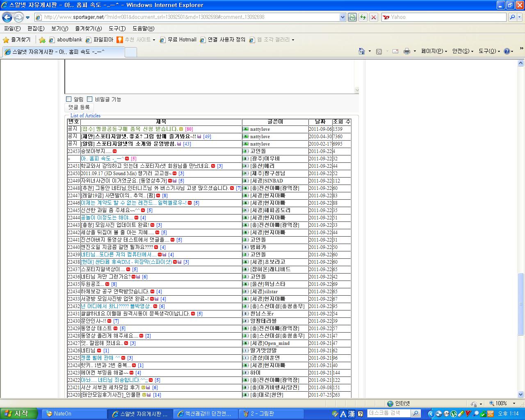Click the Windows 시작 Start button
The image size is (525, 420).
(x=19, y=413)
